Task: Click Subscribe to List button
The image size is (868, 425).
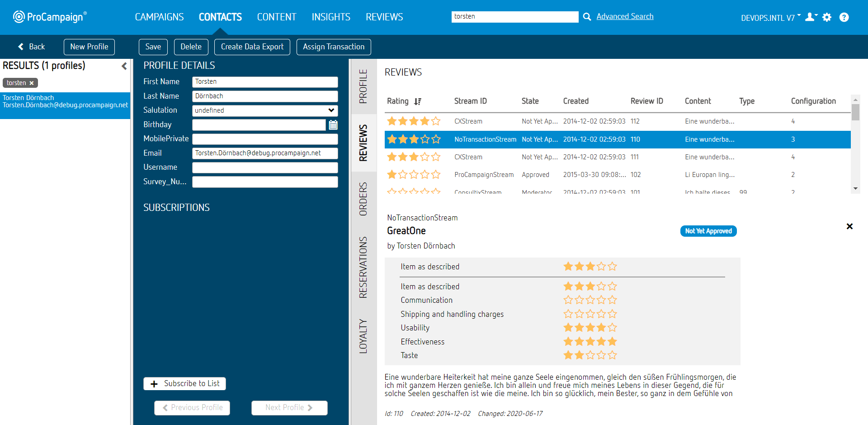Action: [184, 384]
